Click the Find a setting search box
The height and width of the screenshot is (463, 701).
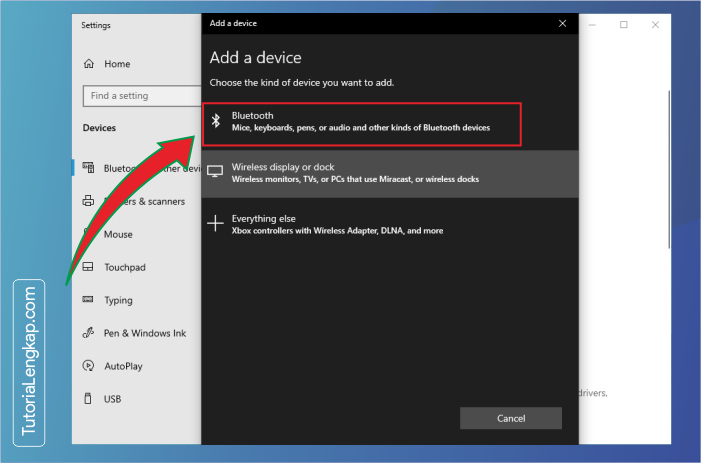tap(142, 96)
